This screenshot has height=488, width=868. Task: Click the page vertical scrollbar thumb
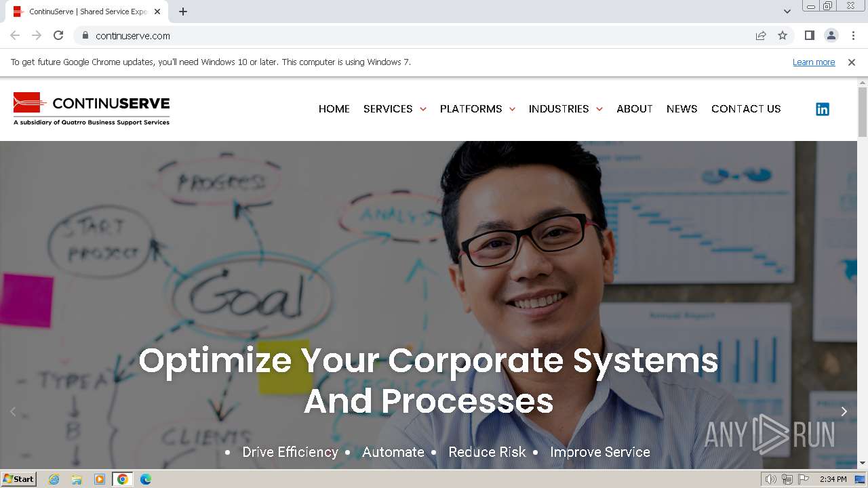[863, 112]
